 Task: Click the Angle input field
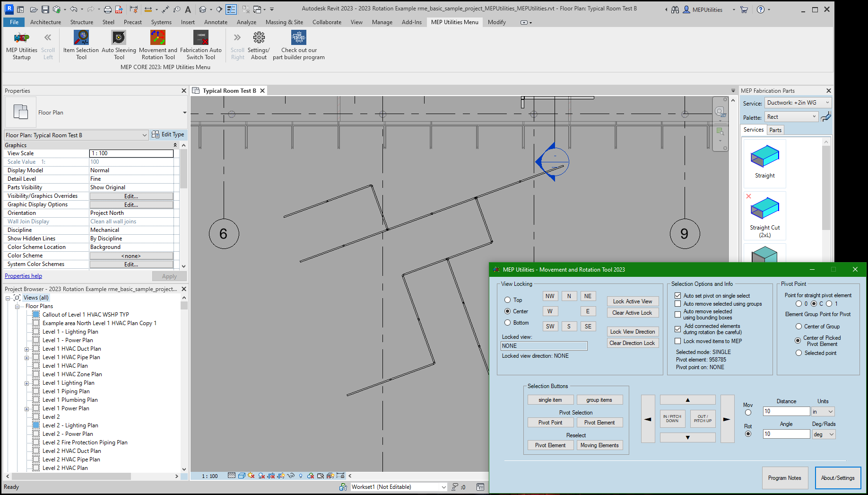tap(786, 434)
